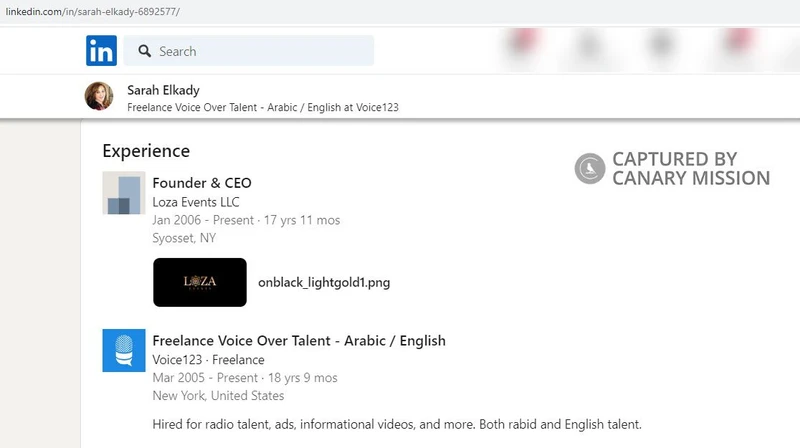Select the Freelance Voice Over Talent headline under name

[263, 108]
